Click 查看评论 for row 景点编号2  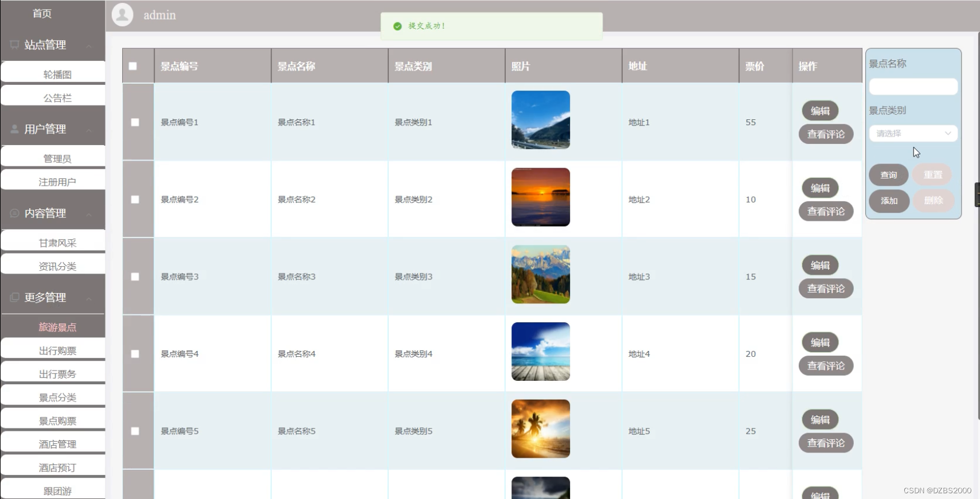[826, 212]
